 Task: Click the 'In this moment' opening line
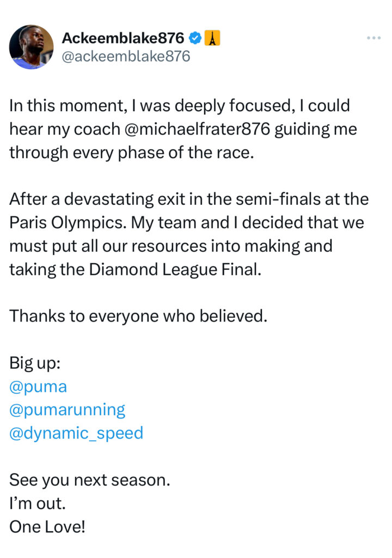[180, 106]
